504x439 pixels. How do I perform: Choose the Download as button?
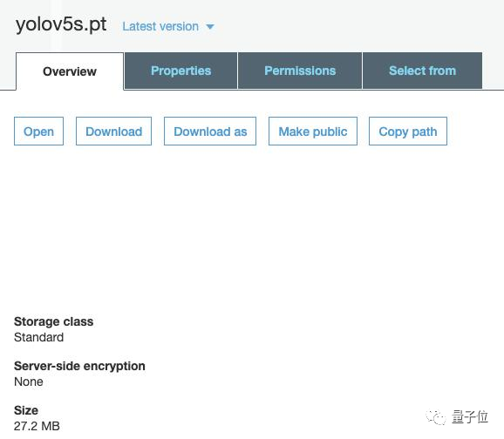coord(210,132)
